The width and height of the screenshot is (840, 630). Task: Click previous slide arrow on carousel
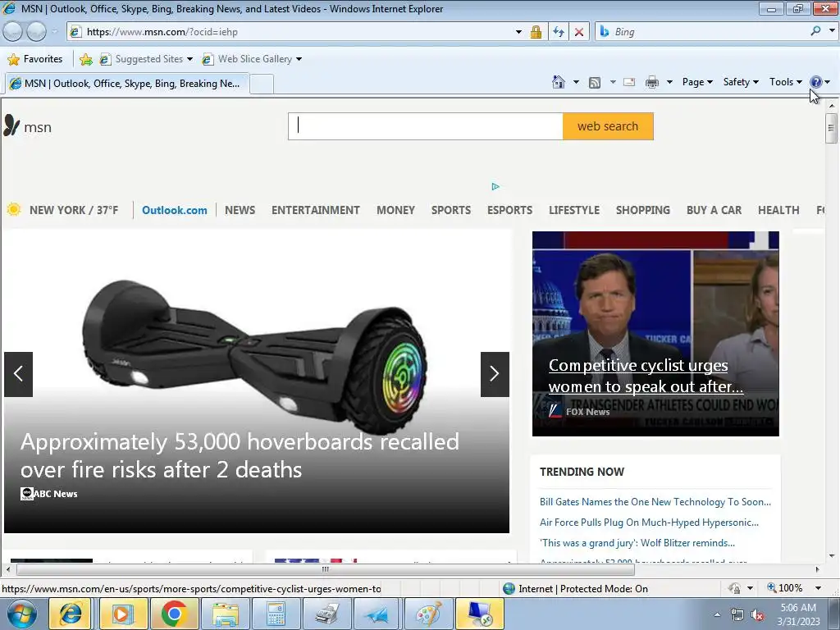(x=18, y=374)
